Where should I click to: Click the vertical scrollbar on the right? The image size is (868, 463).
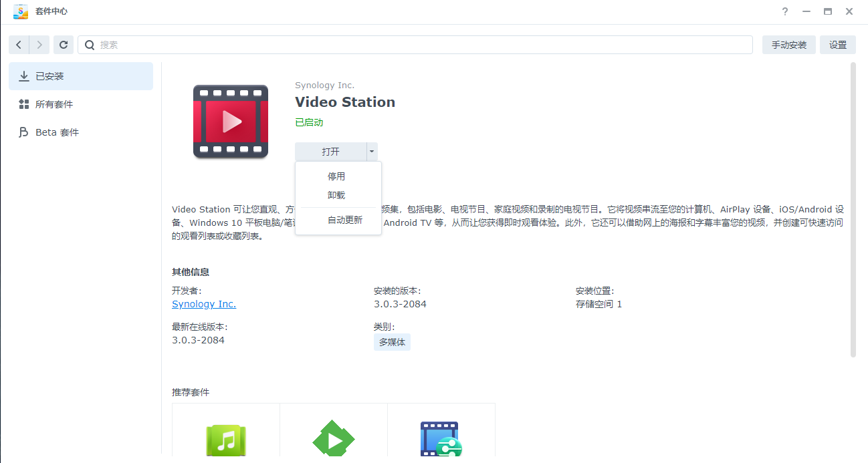[853, 210]
